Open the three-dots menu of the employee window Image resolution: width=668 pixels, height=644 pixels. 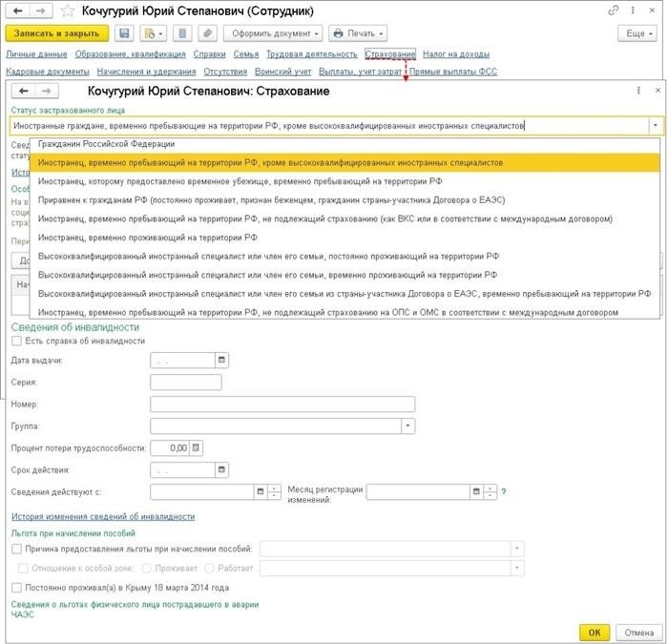pyautogui.click(x=633, y=10)
